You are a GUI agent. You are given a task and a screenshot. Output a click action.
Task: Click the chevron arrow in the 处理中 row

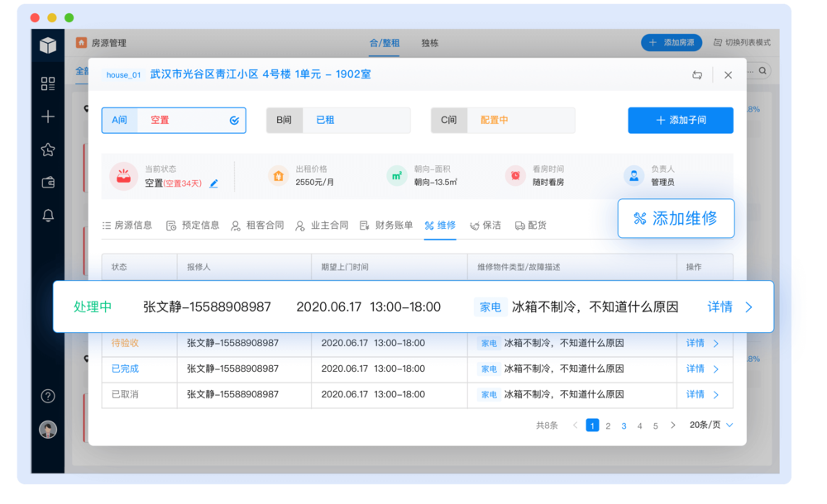(749, 307)
